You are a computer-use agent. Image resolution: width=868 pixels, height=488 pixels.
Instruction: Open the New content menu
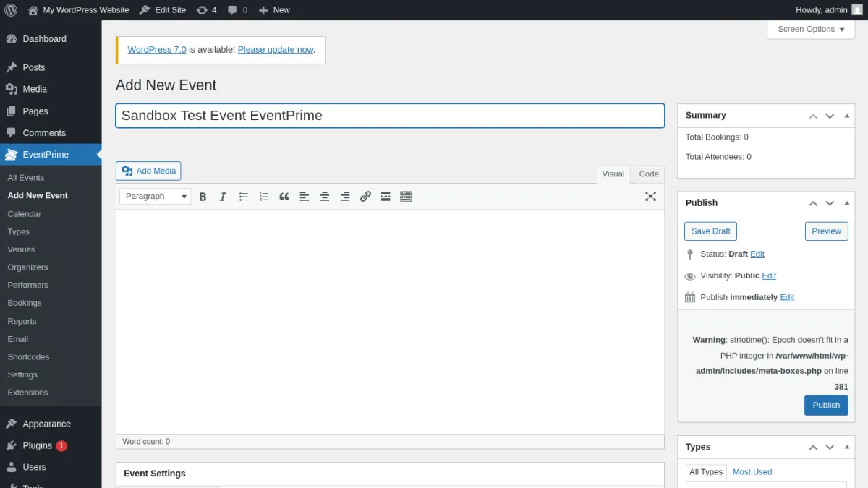(274, 10)
